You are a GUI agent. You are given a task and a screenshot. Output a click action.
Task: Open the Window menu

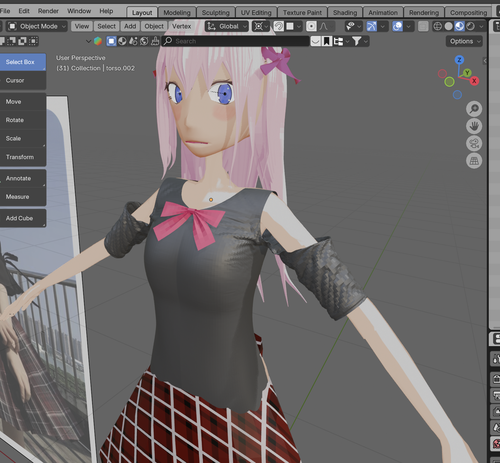pyautogui.click(x=79, y=11)
